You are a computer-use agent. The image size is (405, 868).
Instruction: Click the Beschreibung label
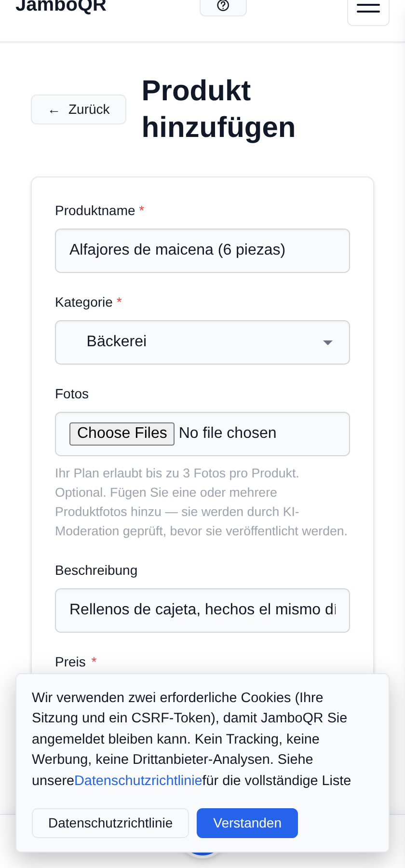(96, 570)
